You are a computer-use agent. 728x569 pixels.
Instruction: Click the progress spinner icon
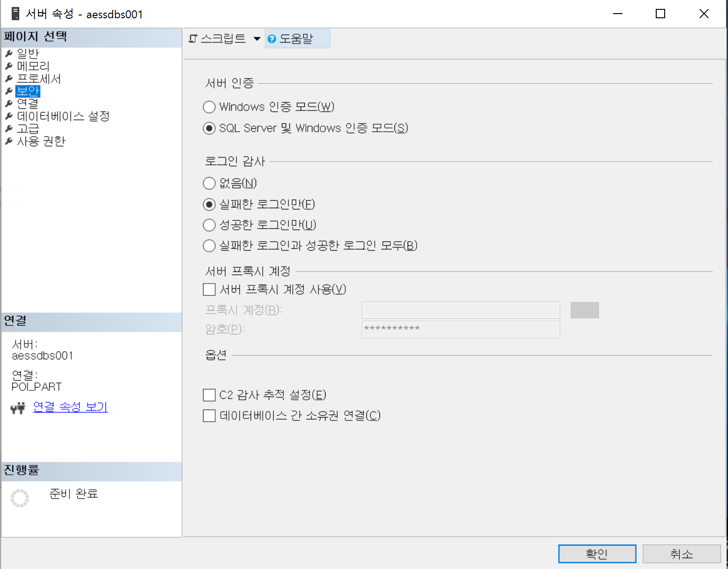(20, 498)
